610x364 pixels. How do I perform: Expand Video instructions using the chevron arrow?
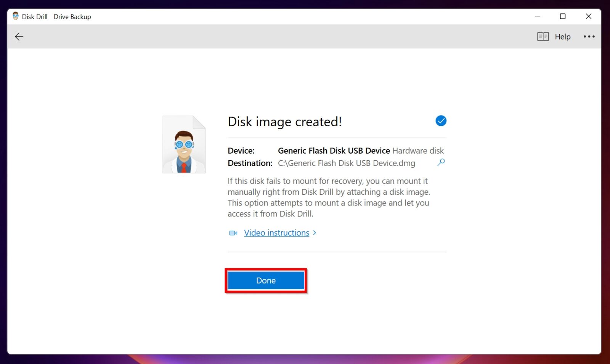(315, 233)
